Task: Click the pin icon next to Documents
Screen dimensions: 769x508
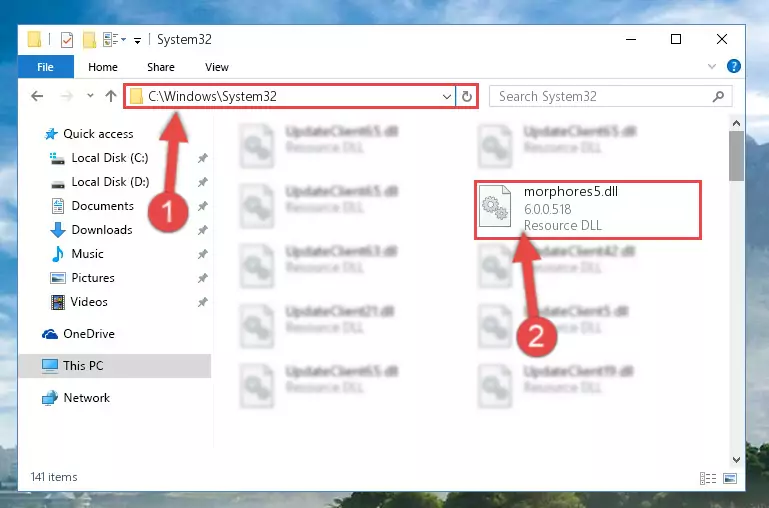Action: coord(202,206)
